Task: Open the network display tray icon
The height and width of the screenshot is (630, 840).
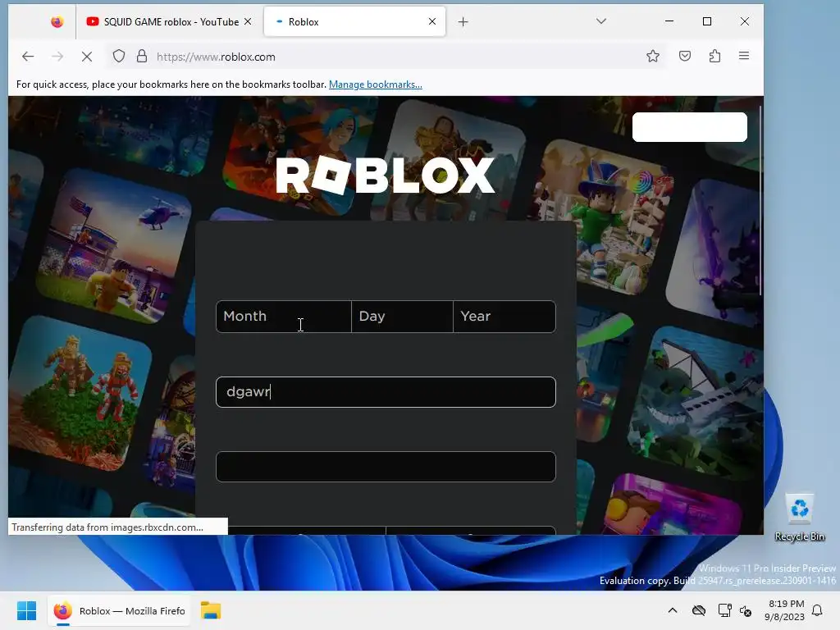Action: [x=724, y=610]
